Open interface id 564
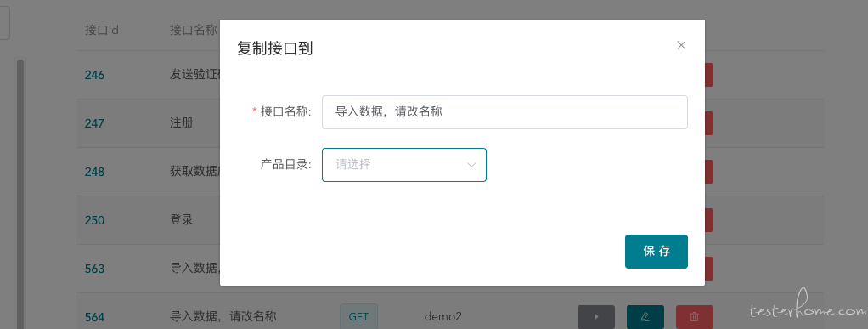868x329 pixels. pyautogui.click(x=94, y=317)
